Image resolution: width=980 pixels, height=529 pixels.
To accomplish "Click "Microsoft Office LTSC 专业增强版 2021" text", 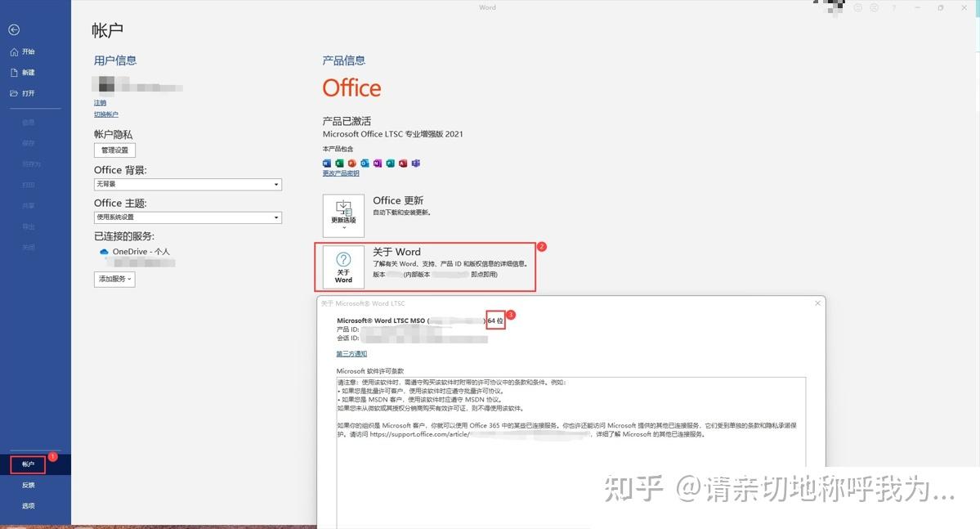I will pos(392,134).
